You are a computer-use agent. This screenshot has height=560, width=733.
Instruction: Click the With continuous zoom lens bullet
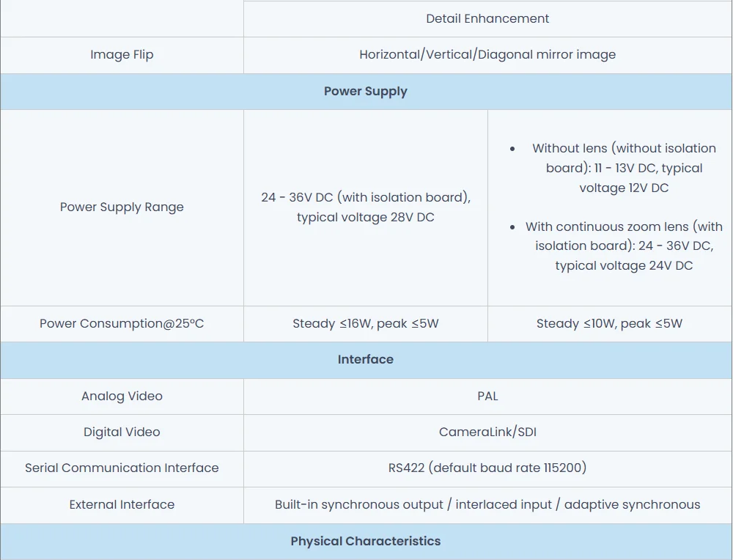[624, 246]
